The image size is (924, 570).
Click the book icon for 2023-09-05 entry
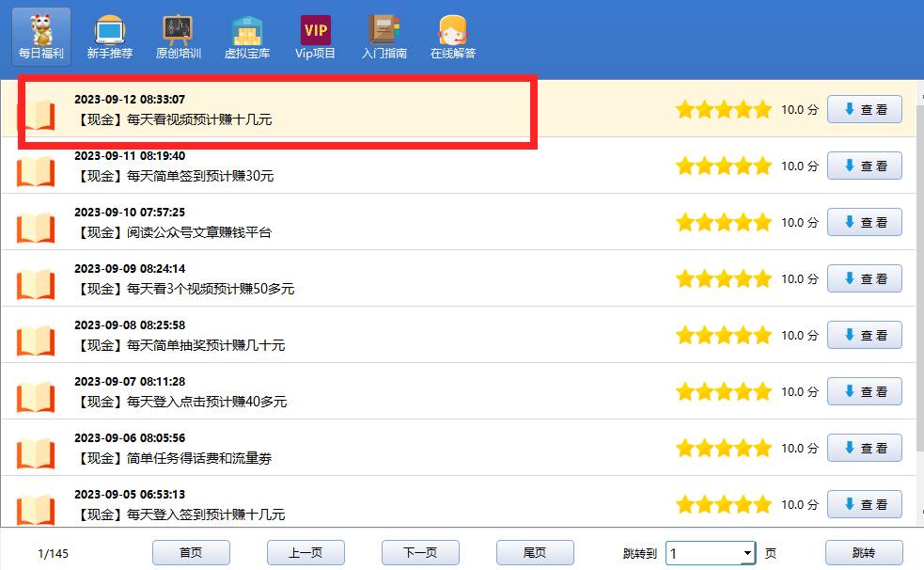coord(36,511)
